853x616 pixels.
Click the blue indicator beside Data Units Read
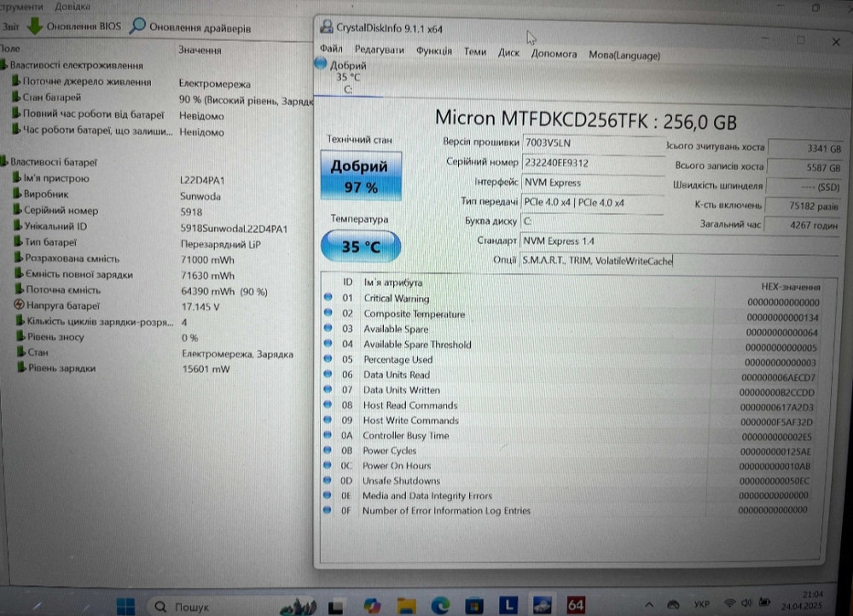coord(328,375)
